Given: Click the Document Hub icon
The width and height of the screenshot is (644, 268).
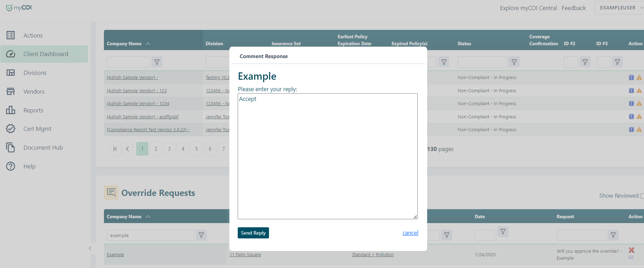Looking at the screenshot, I should 11,148.
